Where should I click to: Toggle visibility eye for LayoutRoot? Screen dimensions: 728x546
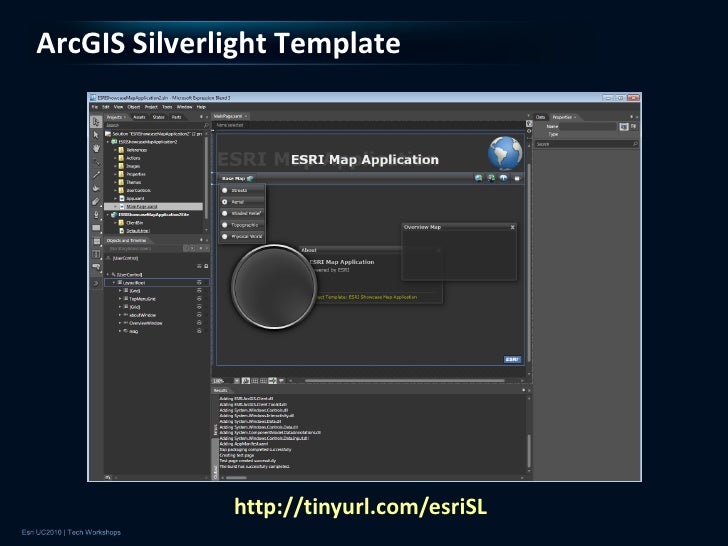(x=199, y=282)
